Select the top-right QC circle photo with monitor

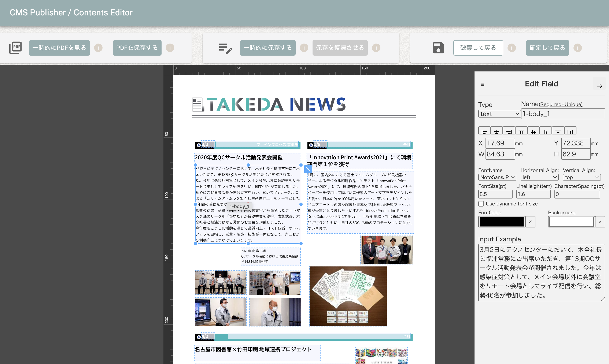point(275,283)
